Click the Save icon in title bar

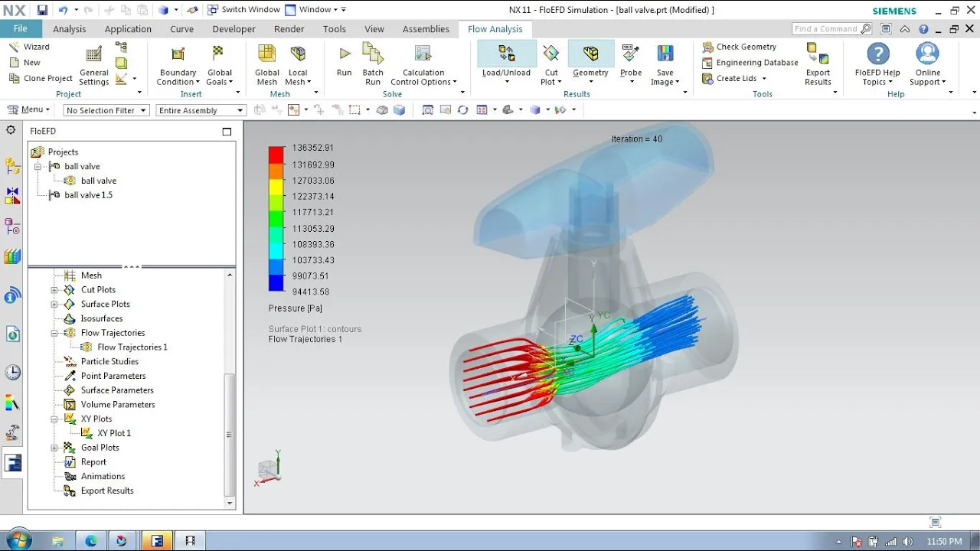pos(42,10)
